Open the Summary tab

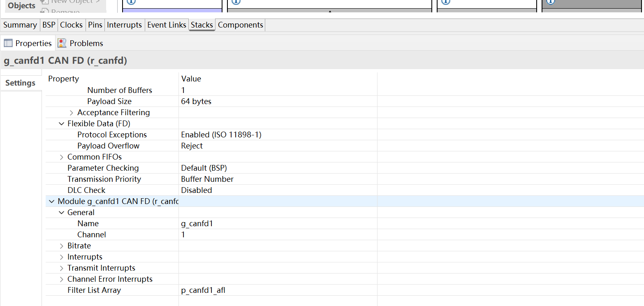tap(20, 25)
